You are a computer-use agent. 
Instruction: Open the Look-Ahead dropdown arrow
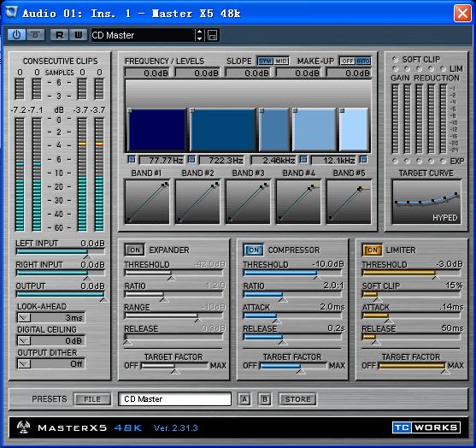(24, 318)
